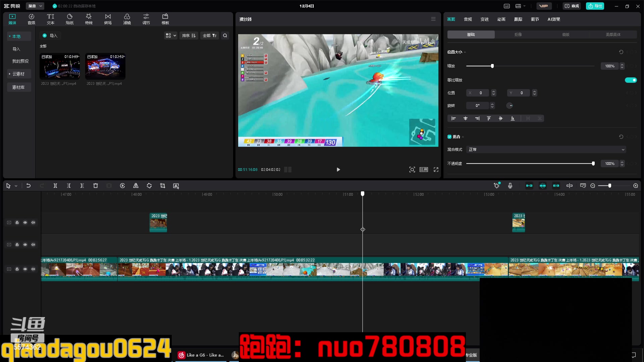Screen dimensions: 644x362
Task: Switch to the Tracking (跟踪) tab
Action: pyautogui.click(x=518, y=19)
